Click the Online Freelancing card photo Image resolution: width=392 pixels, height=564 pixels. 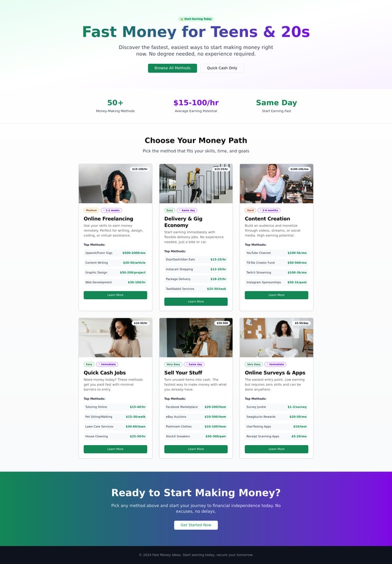coord(115,183)
